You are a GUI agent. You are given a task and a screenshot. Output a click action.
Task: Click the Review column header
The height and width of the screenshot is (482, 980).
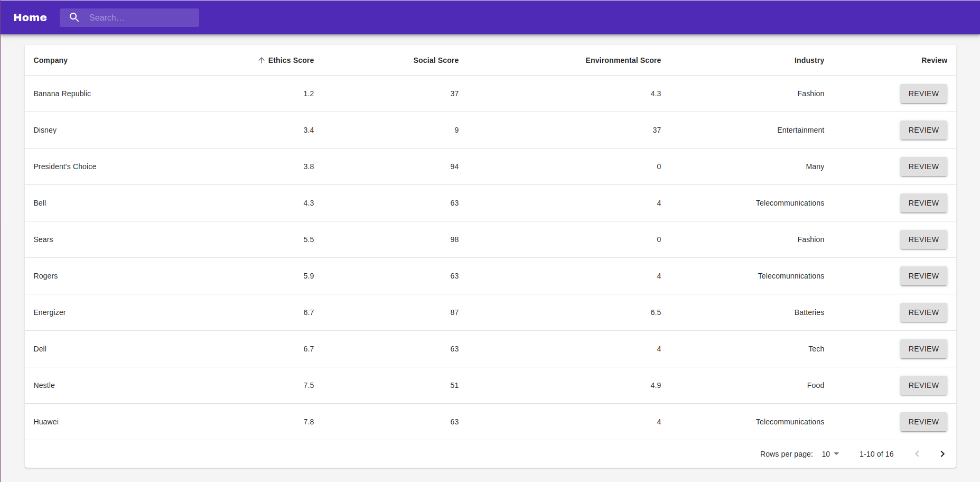tap(934, 60)
